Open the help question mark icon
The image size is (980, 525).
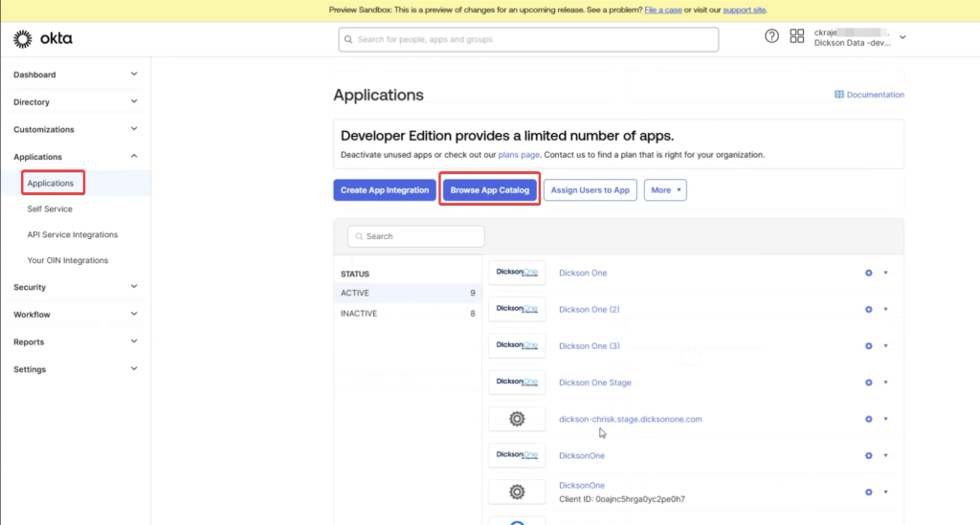pyautogui.click(x=771, y=36)
